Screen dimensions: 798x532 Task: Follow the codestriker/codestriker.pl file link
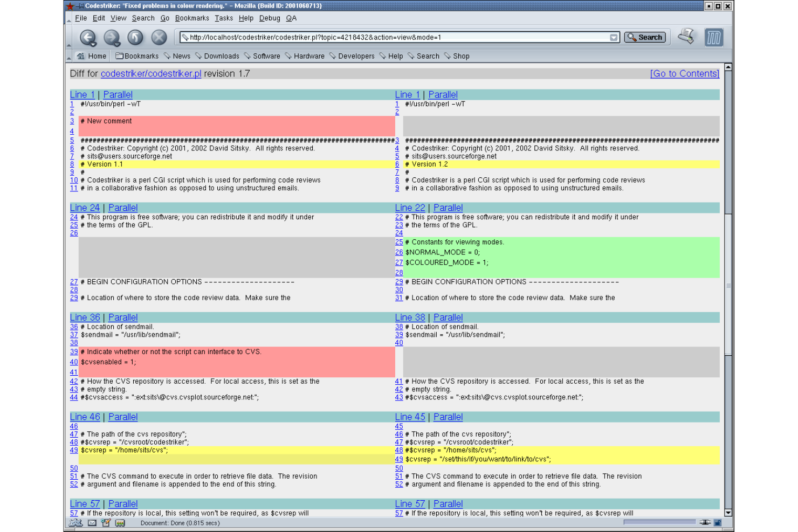[x=151, y=73]
